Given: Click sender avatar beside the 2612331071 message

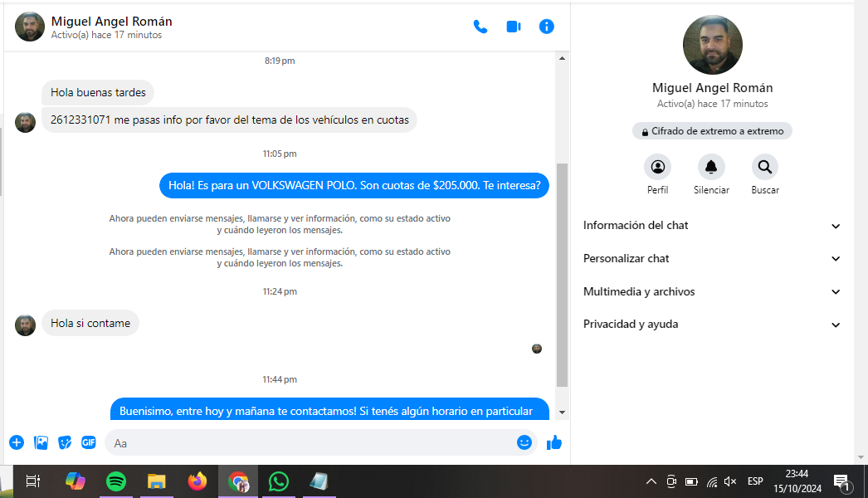Looking at the screenshot, I should (25, 122).
